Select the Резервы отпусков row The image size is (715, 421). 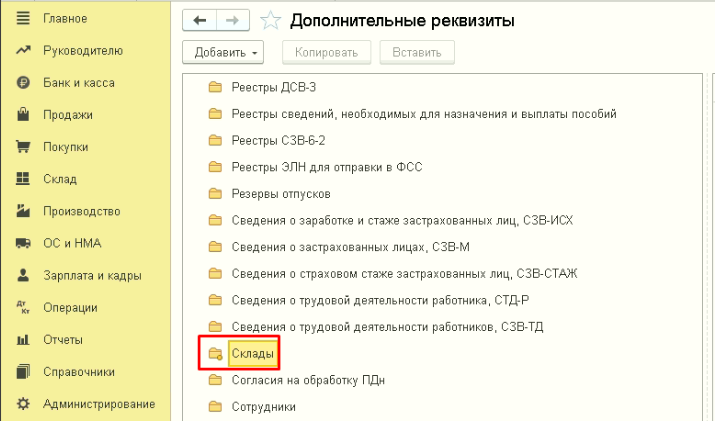tap(281, 194)
